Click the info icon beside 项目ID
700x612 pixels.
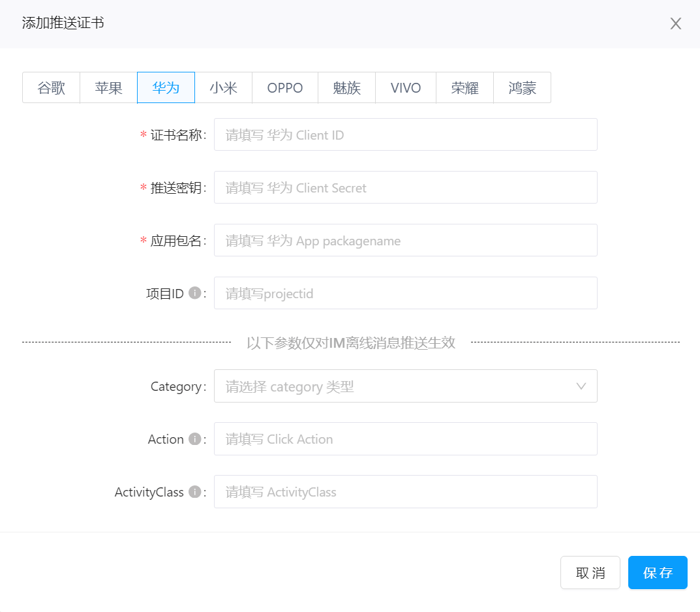point(194,294)
